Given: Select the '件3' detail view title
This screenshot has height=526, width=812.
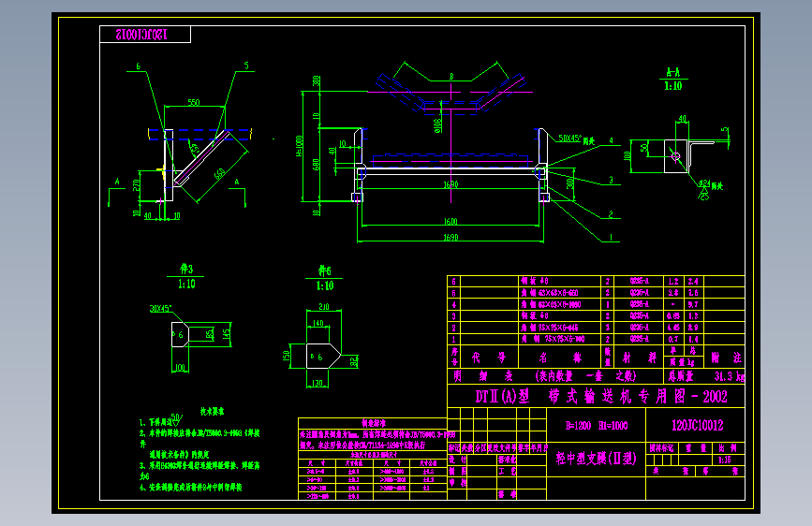Looking at the screenshot, I should (186, 269).
